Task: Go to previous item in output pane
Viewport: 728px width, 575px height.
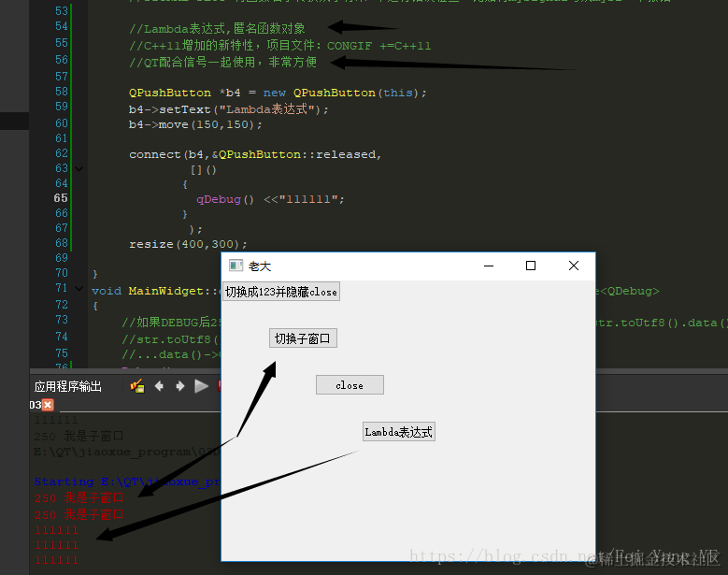Action: pos(159,386)
